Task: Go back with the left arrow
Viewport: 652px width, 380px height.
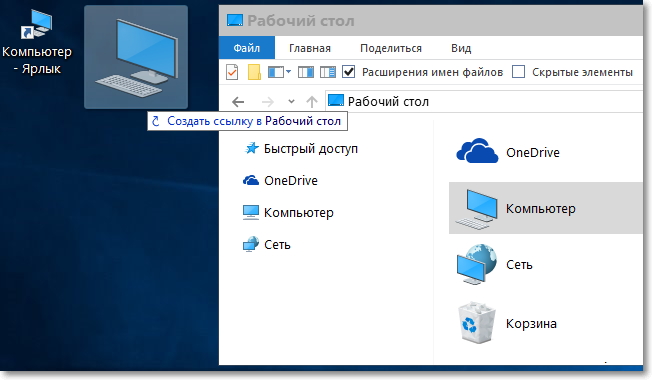Action: click(238, 101)
